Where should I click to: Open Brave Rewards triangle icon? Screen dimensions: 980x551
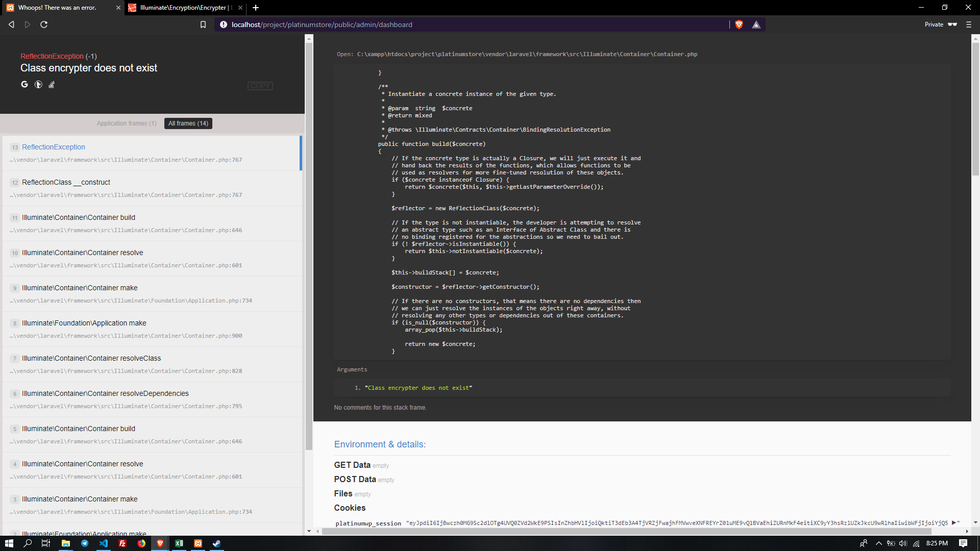tap(756, 24)
